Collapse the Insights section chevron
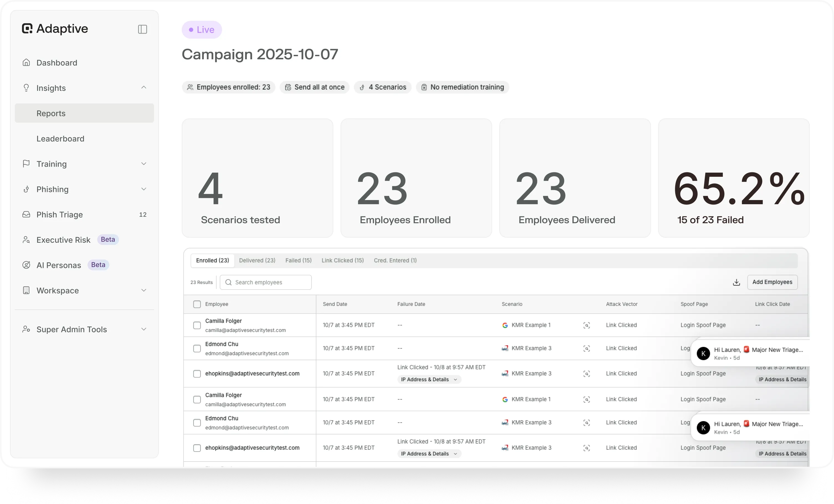The image size is (834, 504). click(144, 88)
